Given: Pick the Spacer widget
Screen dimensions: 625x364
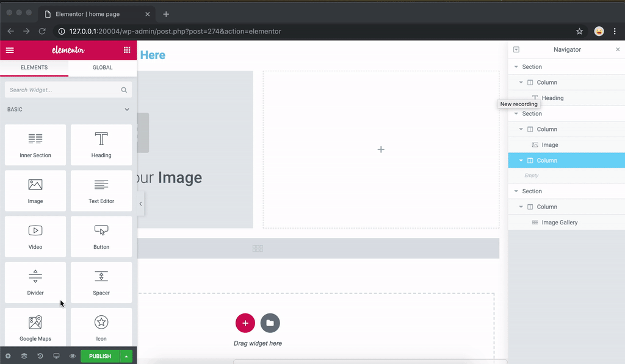Looking at the screenshot, I should [x=101, y=282].
